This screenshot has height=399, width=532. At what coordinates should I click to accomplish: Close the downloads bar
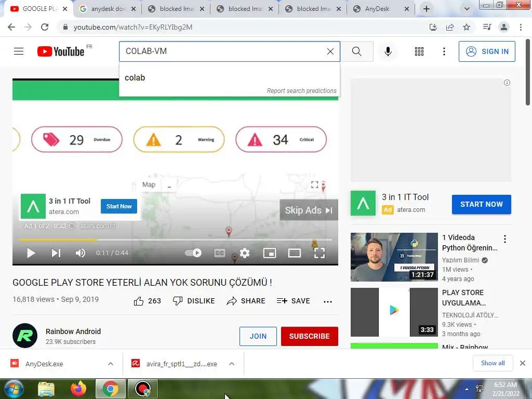[x=523, y=363]
